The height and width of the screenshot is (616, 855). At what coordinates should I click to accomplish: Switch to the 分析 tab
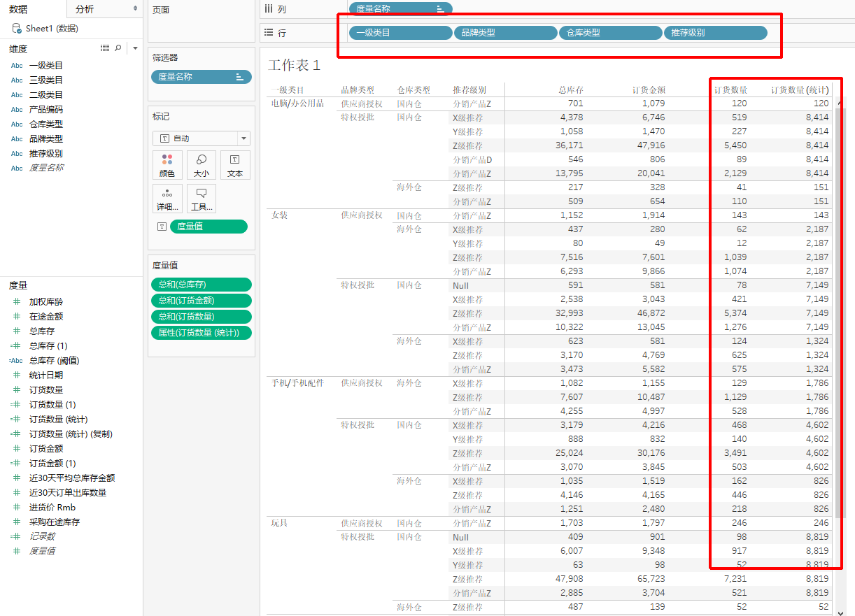(x=85, y=9)
